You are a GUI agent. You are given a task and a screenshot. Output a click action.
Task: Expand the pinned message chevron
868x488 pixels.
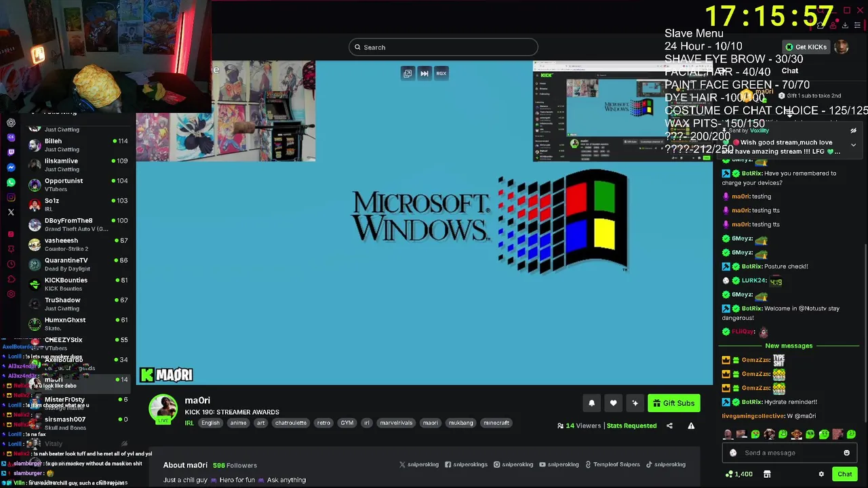853,145
